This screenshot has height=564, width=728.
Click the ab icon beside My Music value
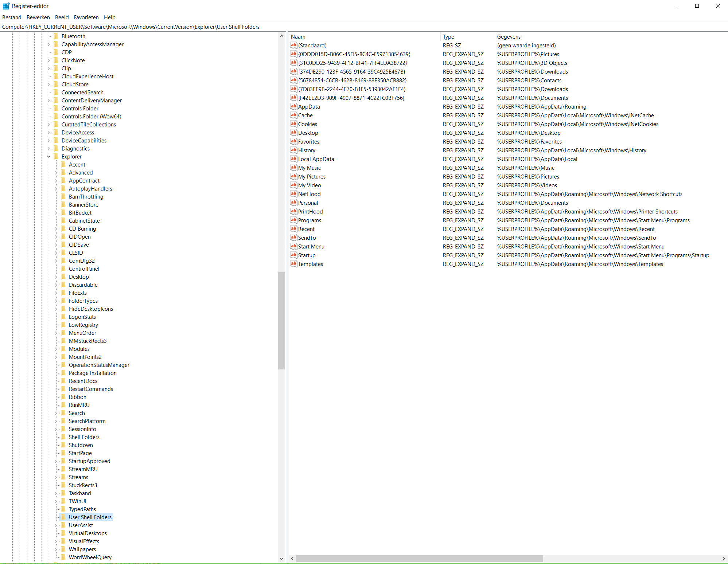click(x=293, y=168)
